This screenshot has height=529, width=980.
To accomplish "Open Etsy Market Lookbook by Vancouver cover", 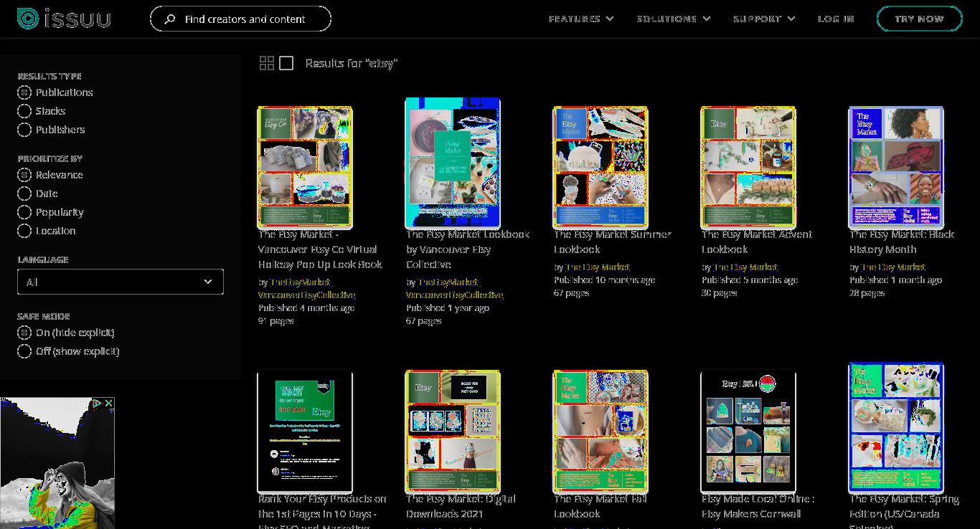I will pyautogui.click(x=453, y=163).
